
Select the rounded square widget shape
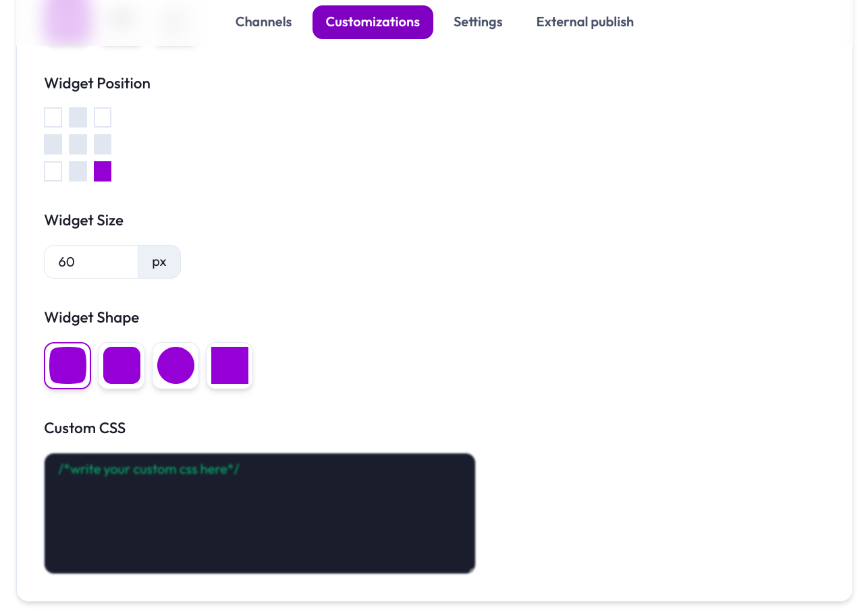coord(121,366)
